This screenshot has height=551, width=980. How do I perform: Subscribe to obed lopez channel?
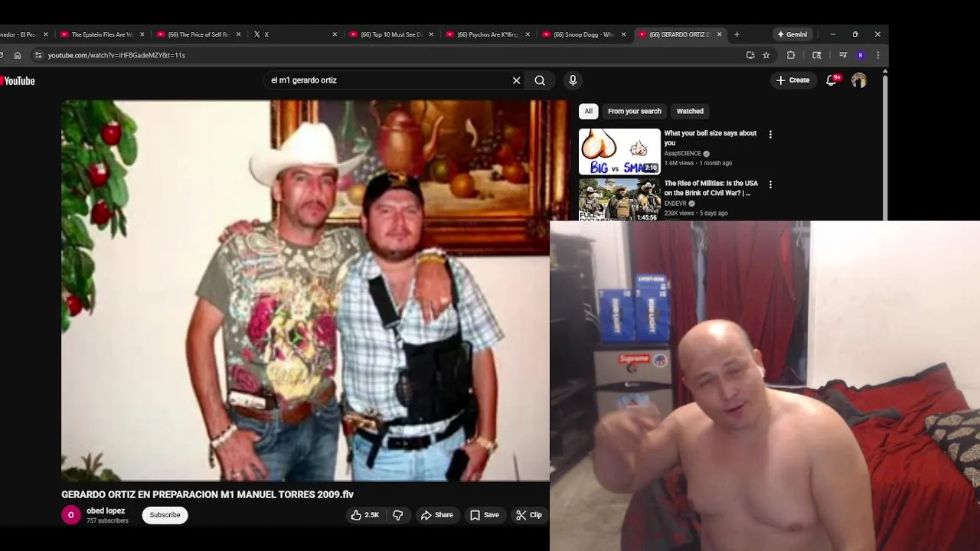tap(165, 515)
